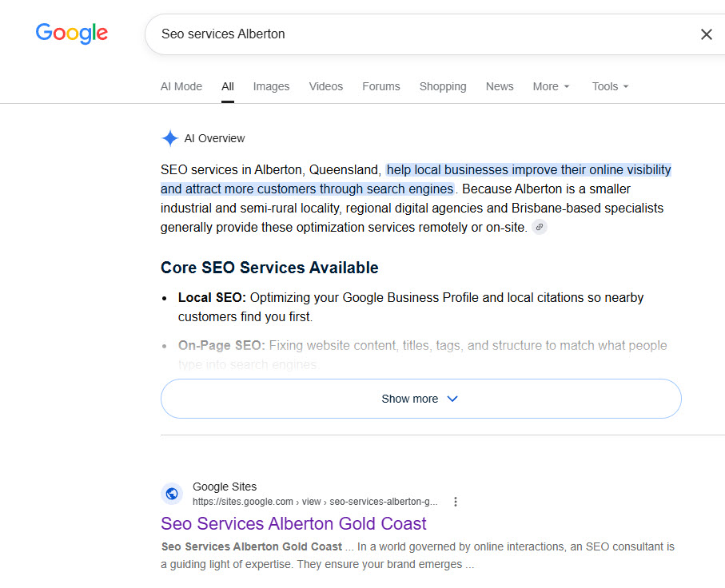
Task: Click the highlighted AI Overview sentence
Action: click(x=416, y=180)
